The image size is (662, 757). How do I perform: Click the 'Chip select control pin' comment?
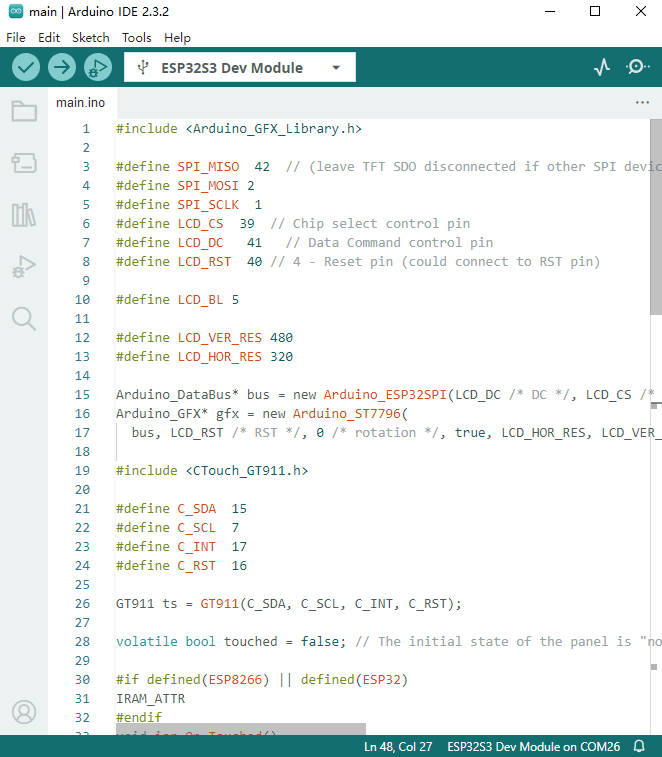point(370,224)
